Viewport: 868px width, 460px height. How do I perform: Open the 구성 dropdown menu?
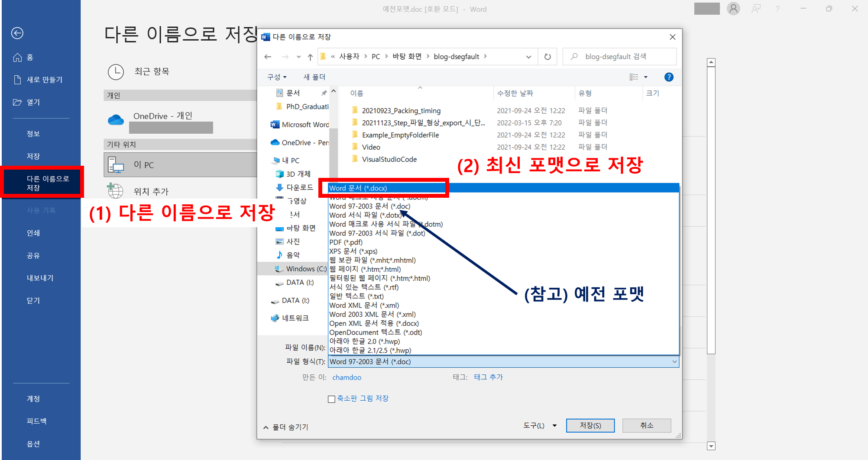(277, 77)
